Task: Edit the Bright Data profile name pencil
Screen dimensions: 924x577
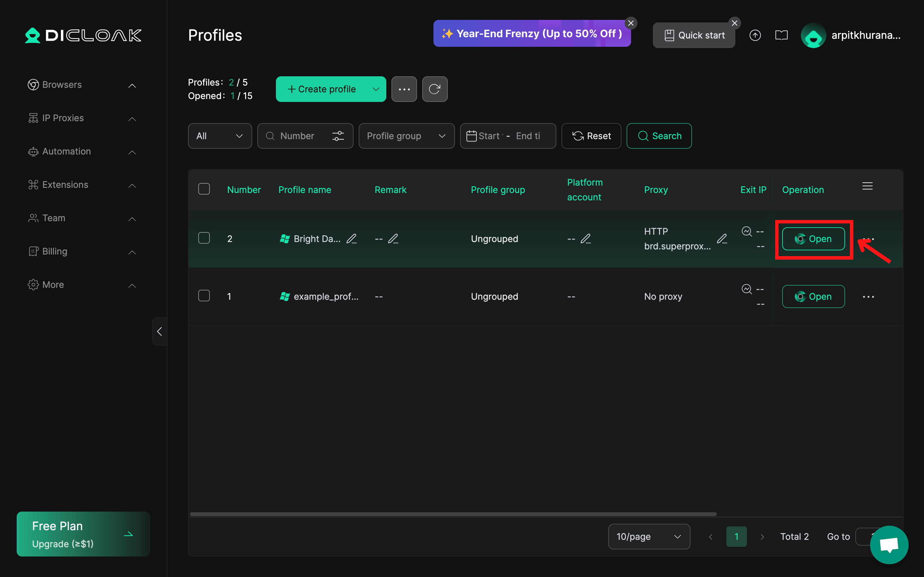Action: pos(351,238)
